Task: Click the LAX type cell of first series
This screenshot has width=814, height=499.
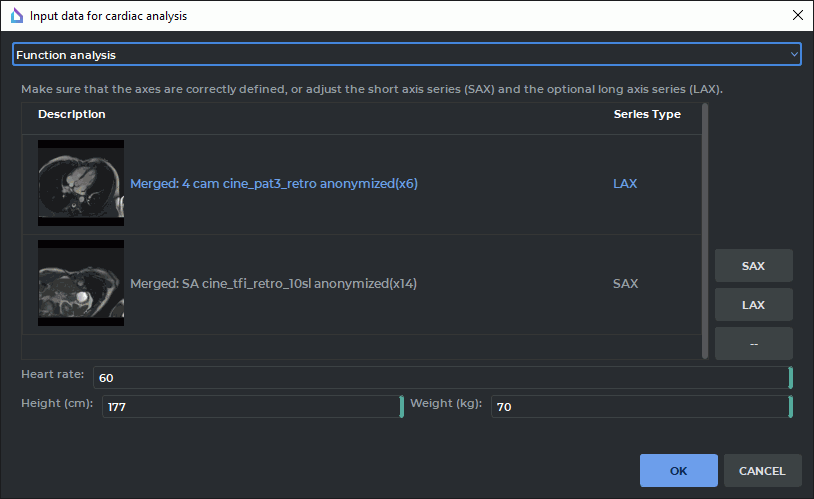Action: click(625, 184)
